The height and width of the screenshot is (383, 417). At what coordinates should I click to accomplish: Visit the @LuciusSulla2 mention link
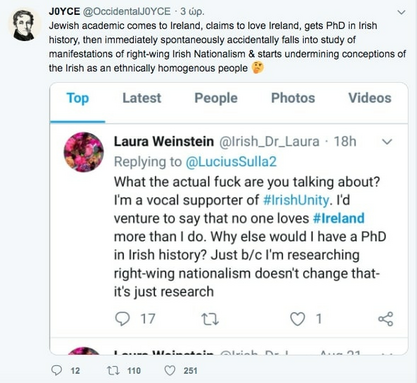click(231, 162)
